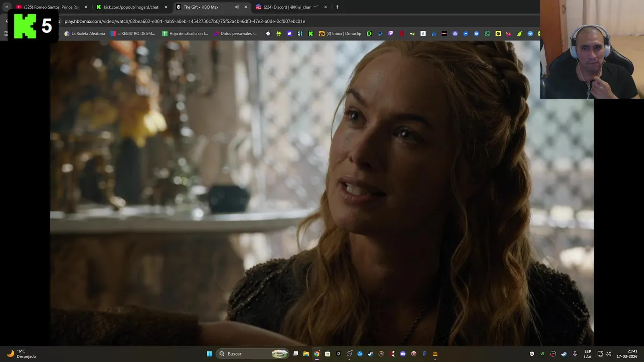Open the green D bookmark icon
Image resolution: width=644 pixels, height=362 pixels.
pos(369,34)
